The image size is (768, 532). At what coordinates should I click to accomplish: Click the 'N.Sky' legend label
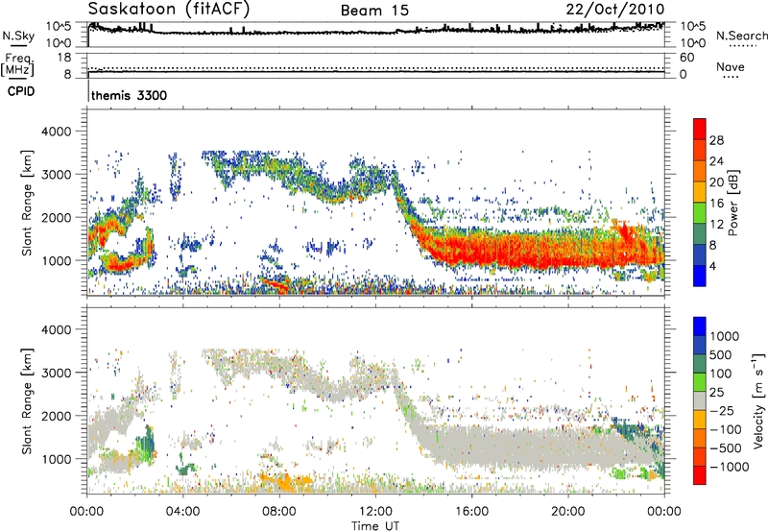pyautogui.click(x=18, y=36)
